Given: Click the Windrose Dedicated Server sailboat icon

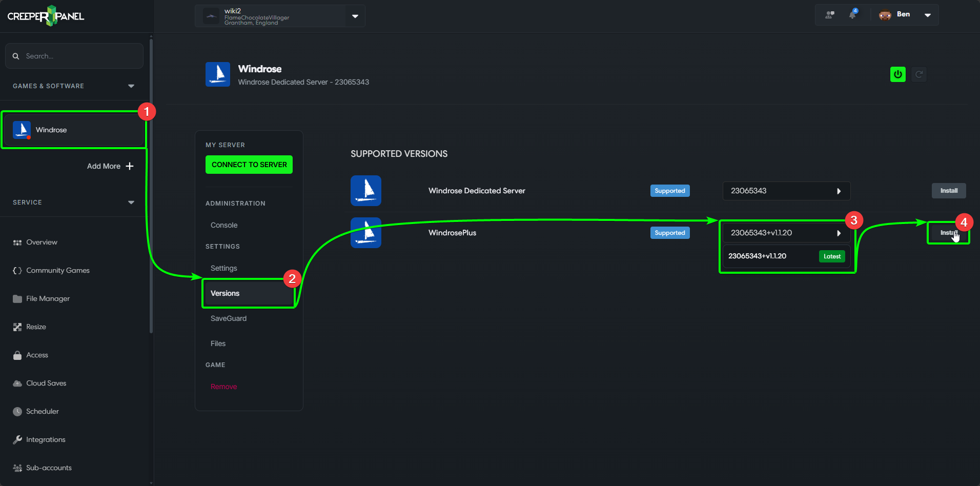Looking at the screenshot, I should pyautogui.click(x=366, y=191).
